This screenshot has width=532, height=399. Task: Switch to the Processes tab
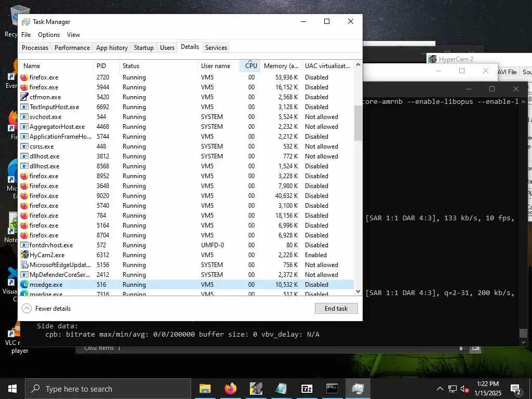(35, 47)
